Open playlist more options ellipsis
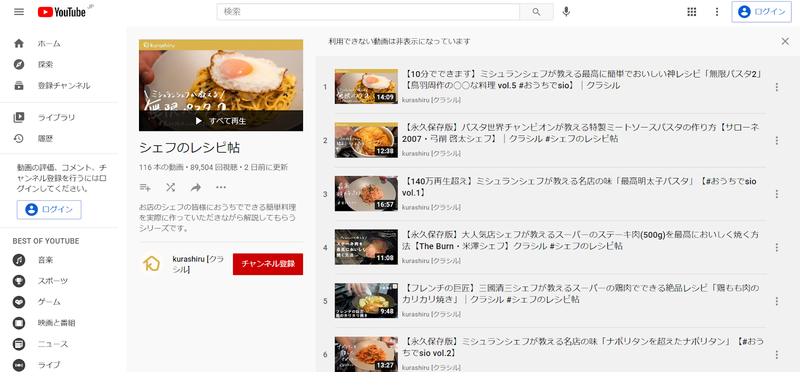The height and width of the screenshot is (372, 800). pyautogui.click(x=221, y=187)
